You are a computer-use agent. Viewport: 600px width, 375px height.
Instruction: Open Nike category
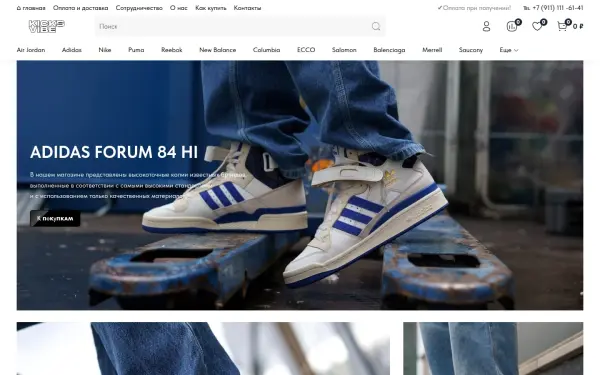pyautogui.click(x=104, y=50)
